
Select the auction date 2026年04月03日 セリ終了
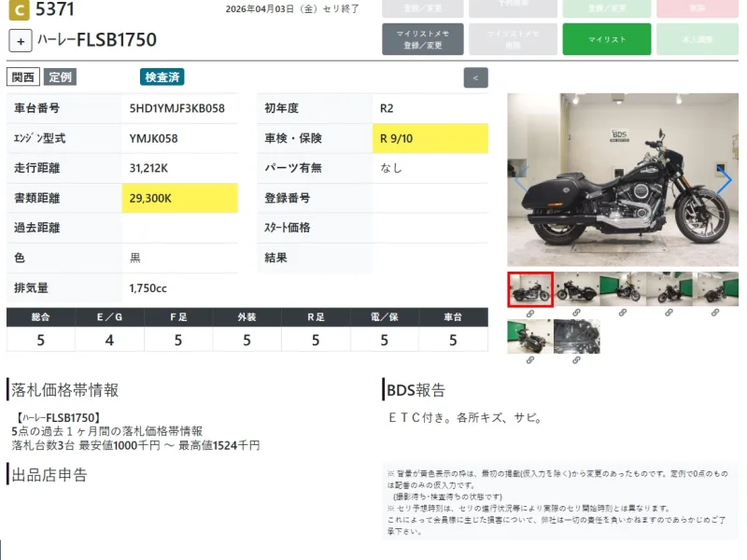pos(292,9)
